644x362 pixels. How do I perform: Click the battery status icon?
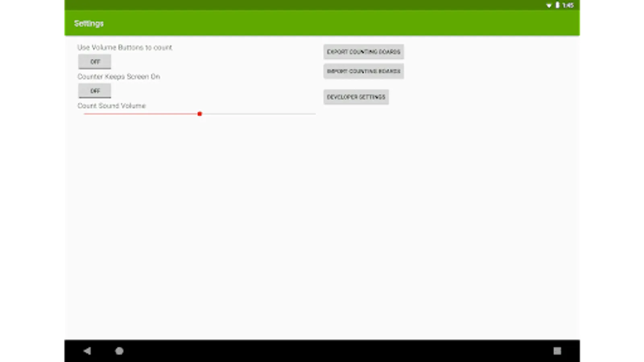pos(557,5)
